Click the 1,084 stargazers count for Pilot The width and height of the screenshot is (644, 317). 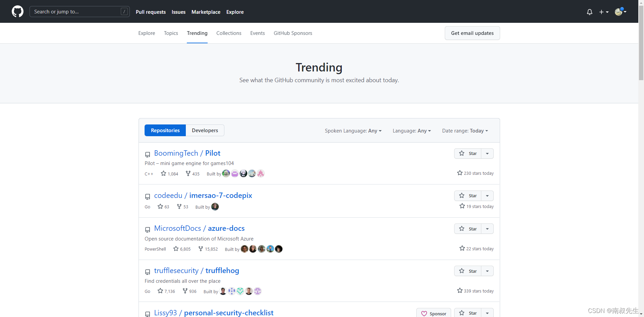[169, 174]
